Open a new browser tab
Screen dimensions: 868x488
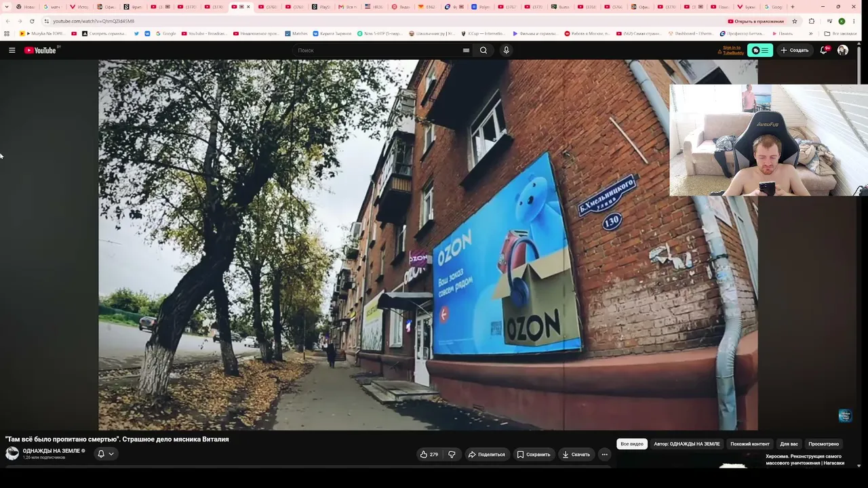(793, 7)
